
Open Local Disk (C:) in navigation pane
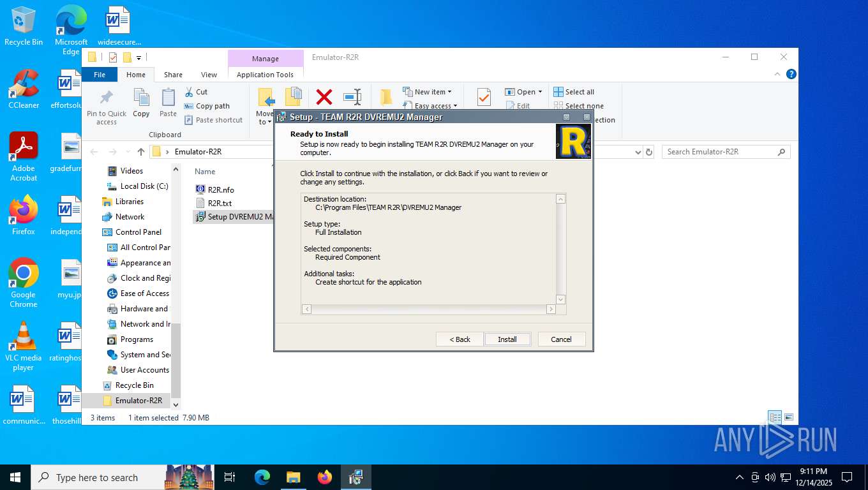click(137, 186)
